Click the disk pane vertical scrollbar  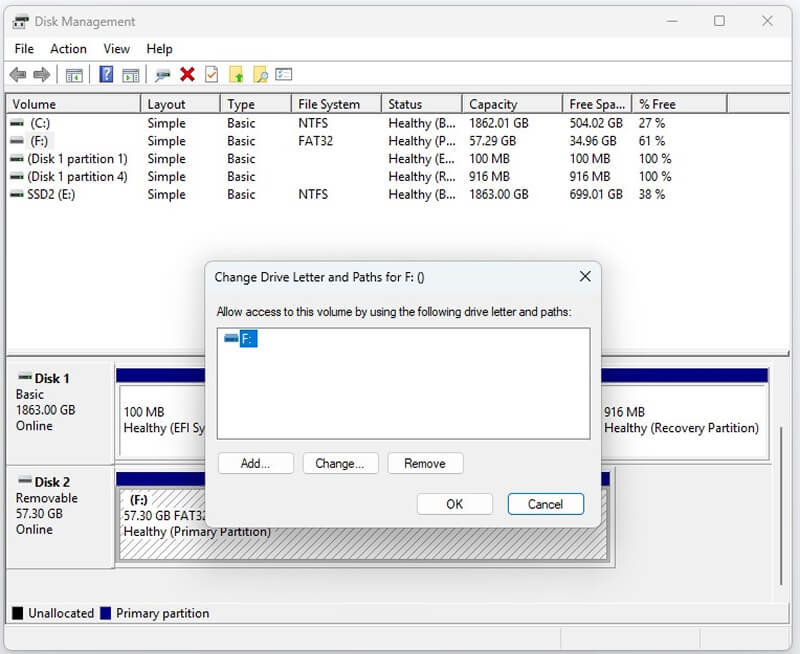point(781,506)
